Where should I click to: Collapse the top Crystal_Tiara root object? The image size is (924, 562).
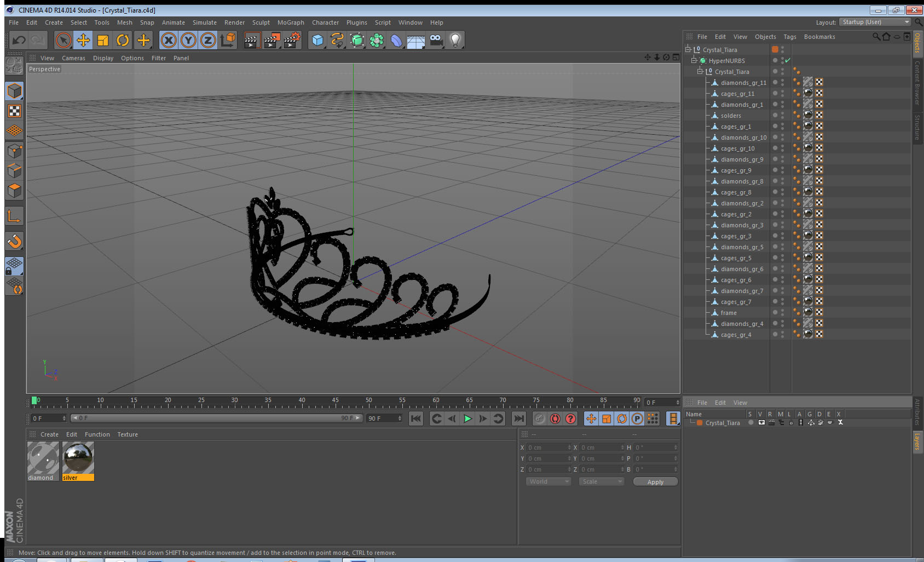point(688,49)
